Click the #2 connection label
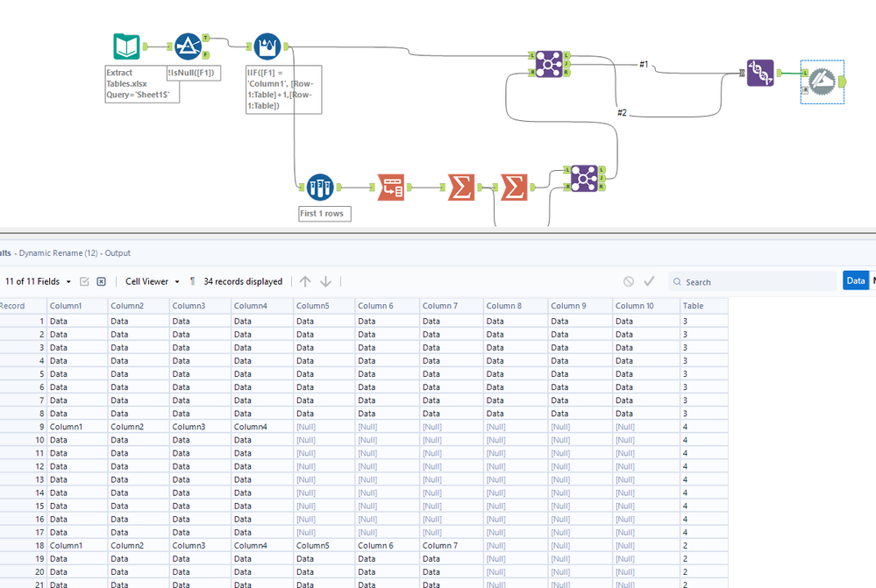 click(x=622, y=113)
